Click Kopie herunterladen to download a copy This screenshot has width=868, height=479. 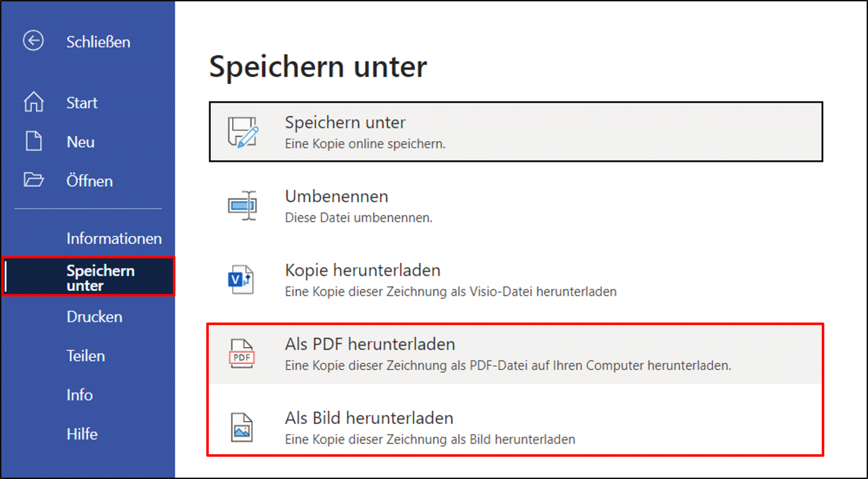[362, 270]
